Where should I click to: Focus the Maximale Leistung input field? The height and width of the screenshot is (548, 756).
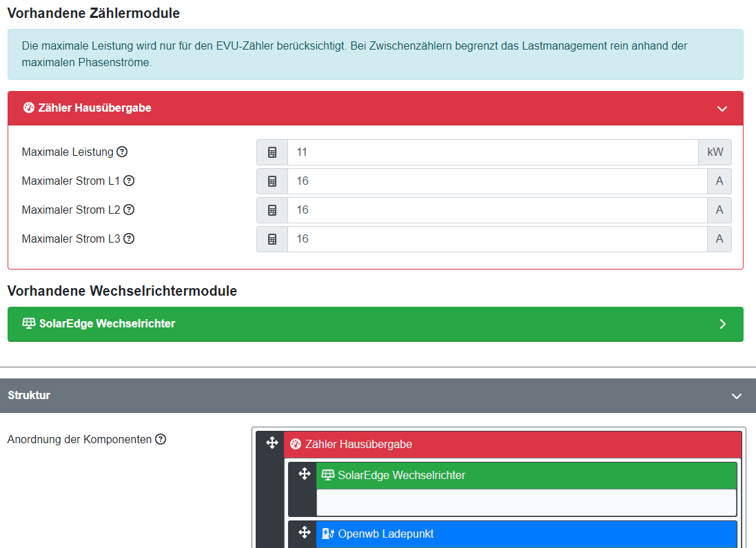(x=493, y=152)
